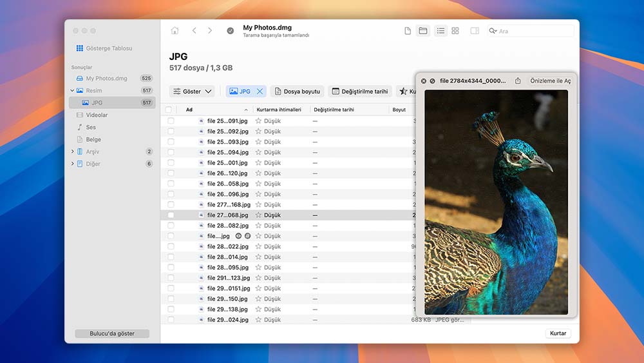
Task: Check the box for file 26...058.jpg
Action: pos(171,184)
